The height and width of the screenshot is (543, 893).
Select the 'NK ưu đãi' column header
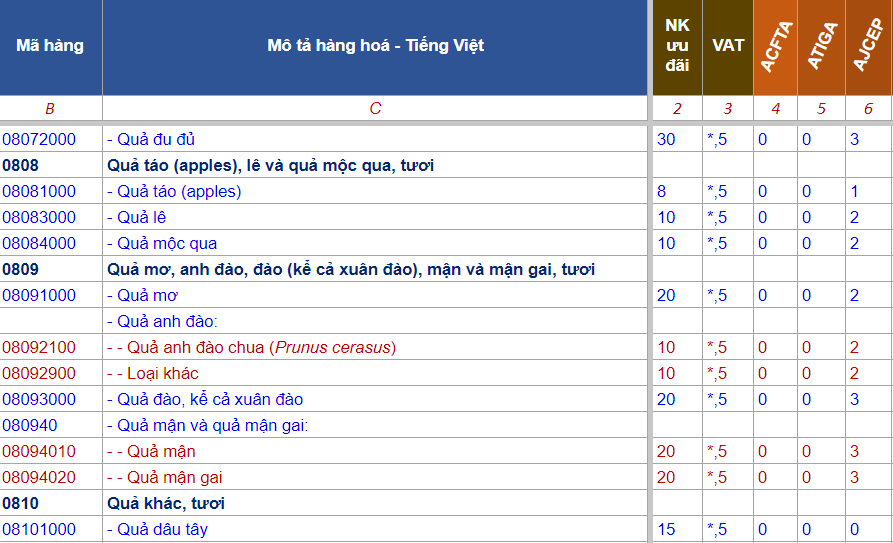point(677,45)
